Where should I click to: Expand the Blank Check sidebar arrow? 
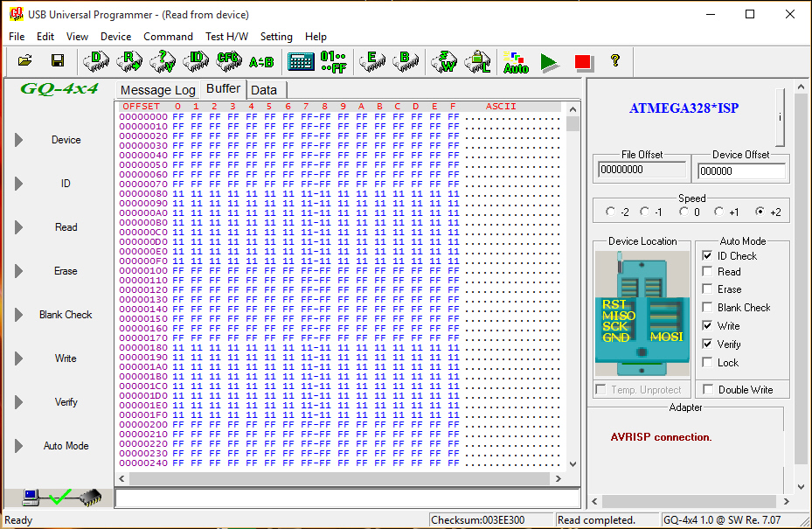[18, 315]
